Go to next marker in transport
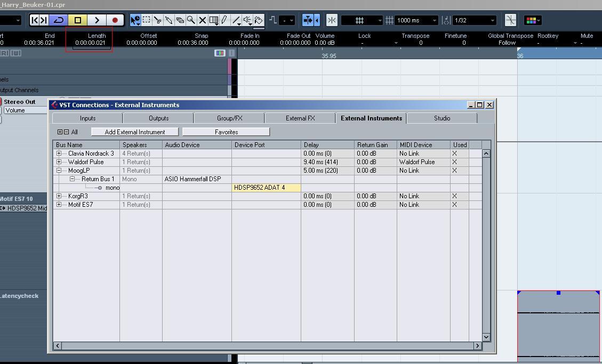This screenshot has height=364, width=602. (43, 20)
